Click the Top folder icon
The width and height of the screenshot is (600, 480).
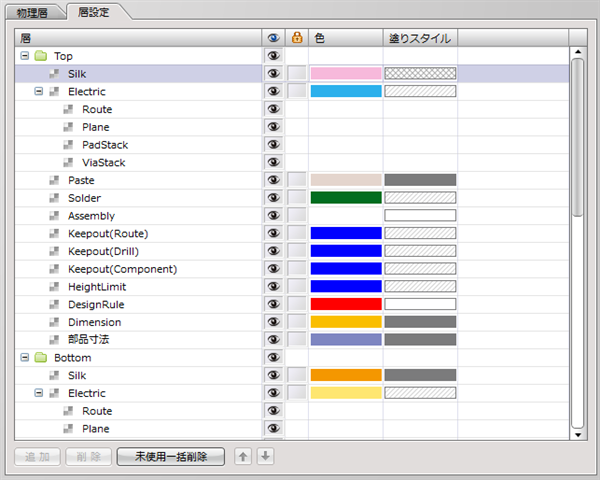pyautogui.click(x=40, y=56)
